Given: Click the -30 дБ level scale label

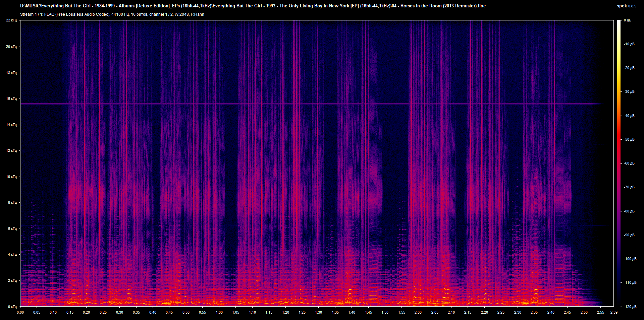Looking at the screenshot, I should tap(629, 92).
